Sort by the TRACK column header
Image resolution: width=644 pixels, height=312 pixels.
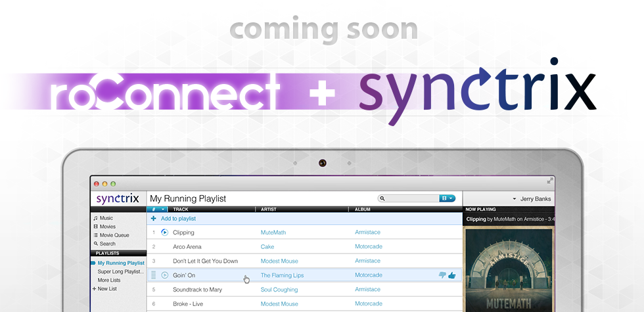pyautogui.click(x=181, y=210)
